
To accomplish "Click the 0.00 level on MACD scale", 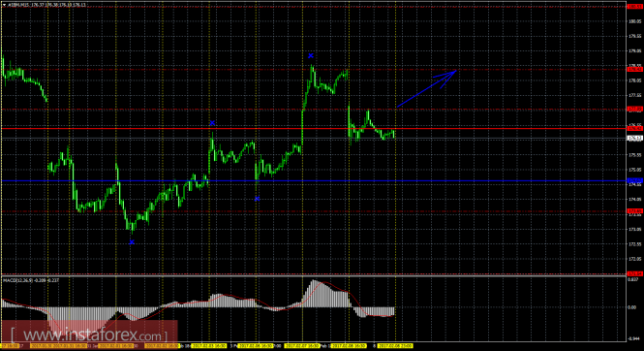I will pos(631,307).
